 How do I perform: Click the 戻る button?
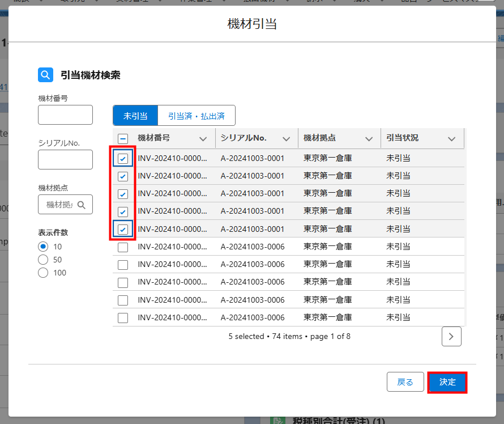click(x=405, y=382)
